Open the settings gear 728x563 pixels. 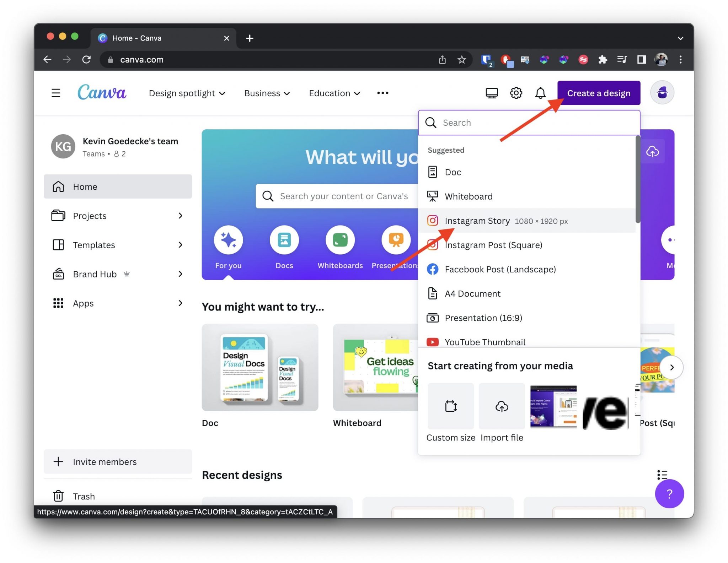click(x=516, y=93)
